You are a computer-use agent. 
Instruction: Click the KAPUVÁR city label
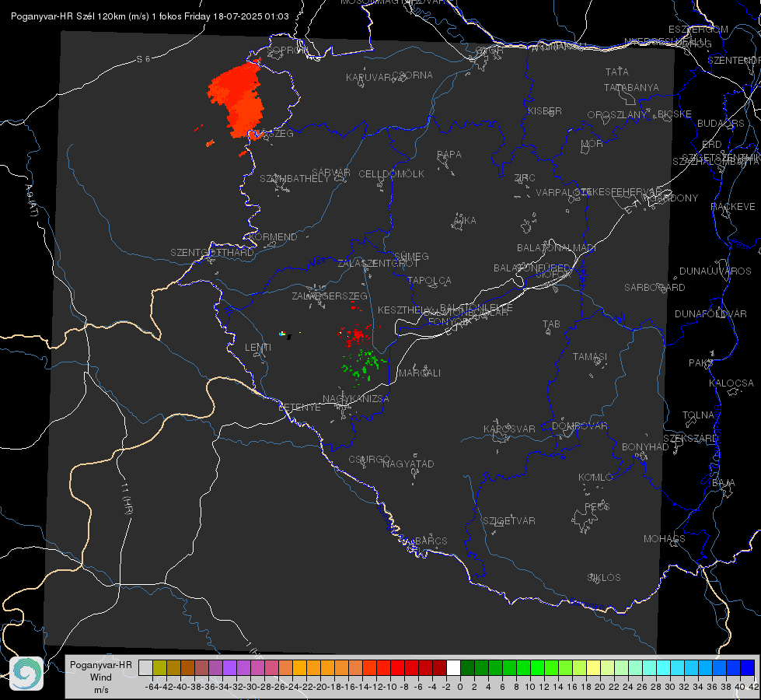[x=368, y=78]
